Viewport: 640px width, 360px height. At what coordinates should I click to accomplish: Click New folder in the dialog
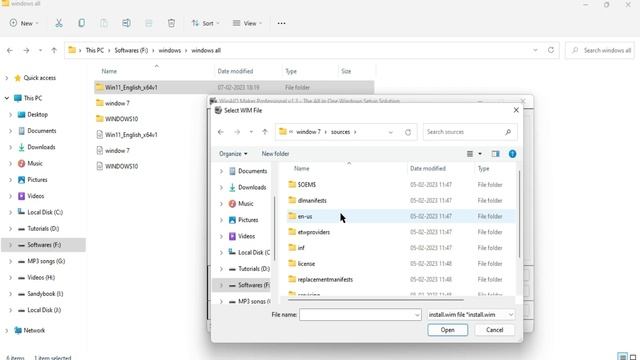tap(276, 154)
